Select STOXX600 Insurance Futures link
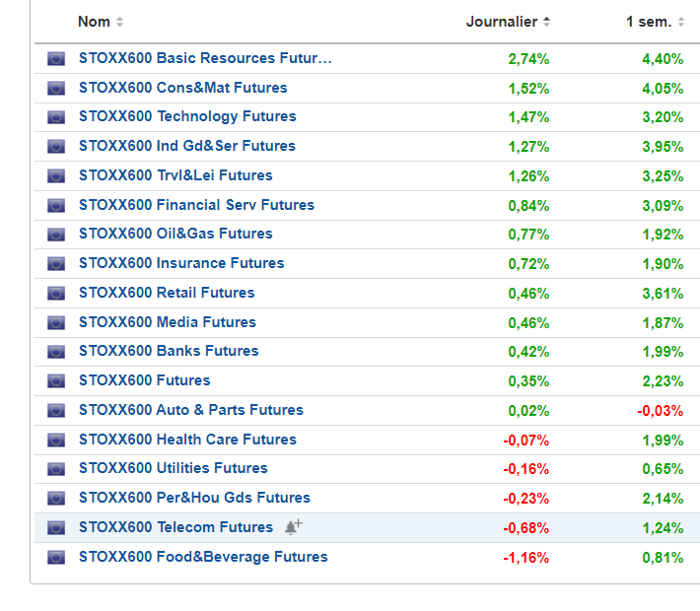Image resolution: width=700 pixels, height=611 pixels. (x=181, y=263)
